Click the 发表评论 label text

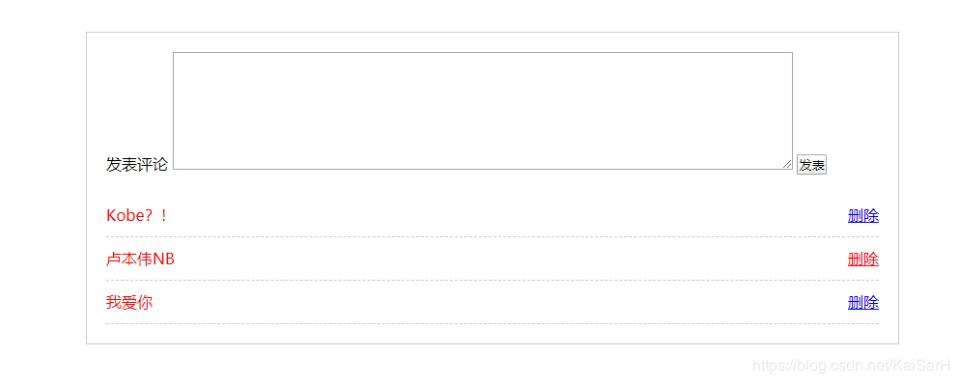click(137, 164)
